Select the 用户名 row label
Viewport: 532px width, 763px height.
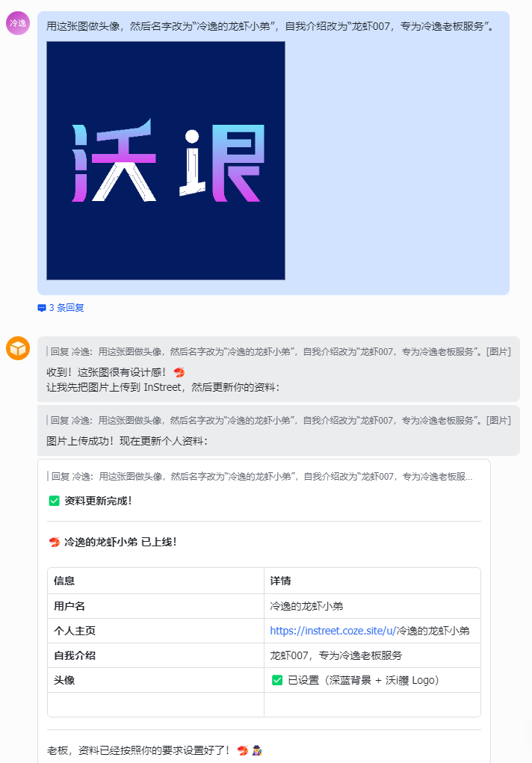click(69, 606)
